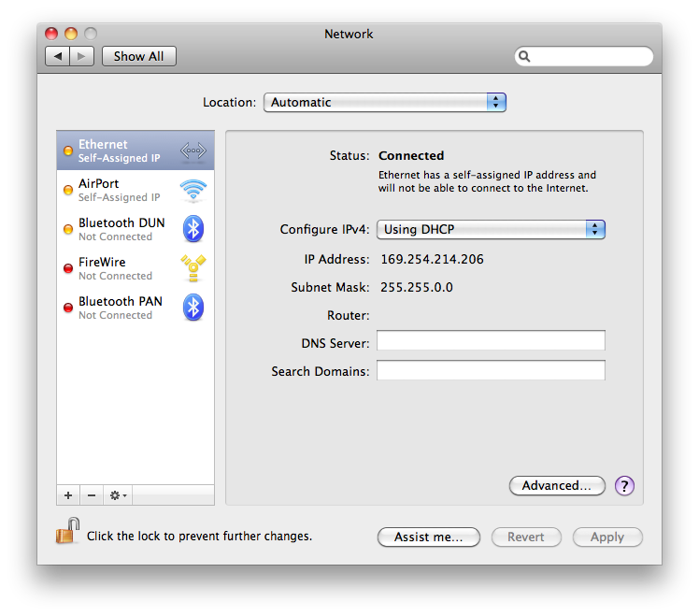Select the Bluetooth PAN service
The width and height of the screenshot is (699, 616).
(136, 308)
